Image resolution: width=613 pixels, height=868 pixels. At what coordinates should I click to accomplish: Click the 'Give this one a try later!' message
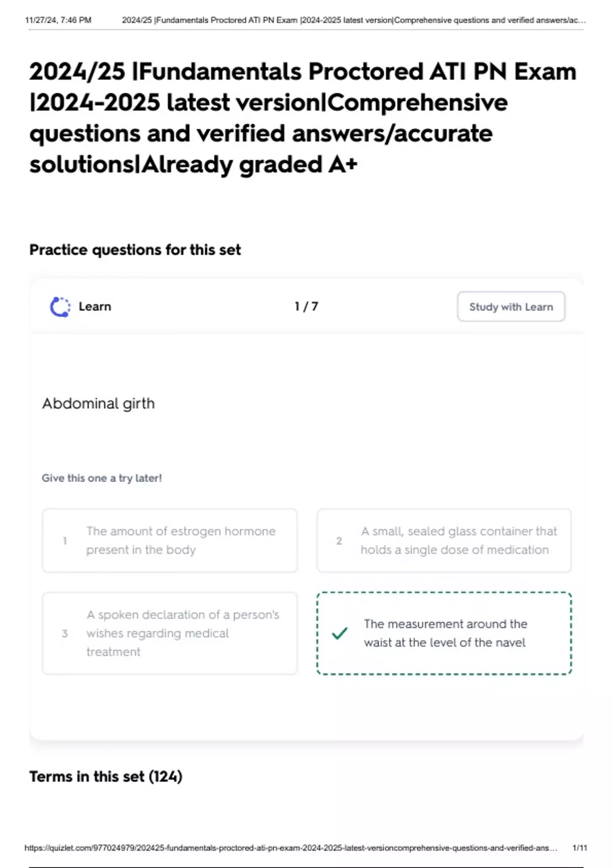point(102,478)
